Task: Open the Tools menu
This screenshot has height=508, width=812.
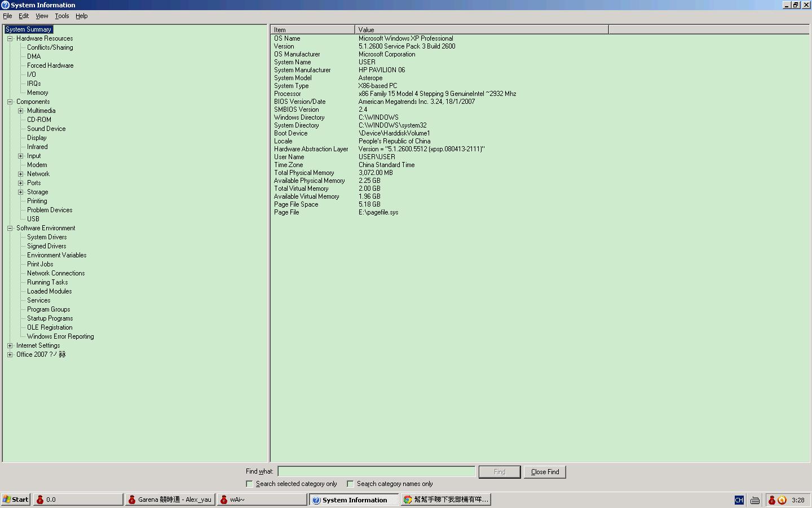Action: pos(62,16)
